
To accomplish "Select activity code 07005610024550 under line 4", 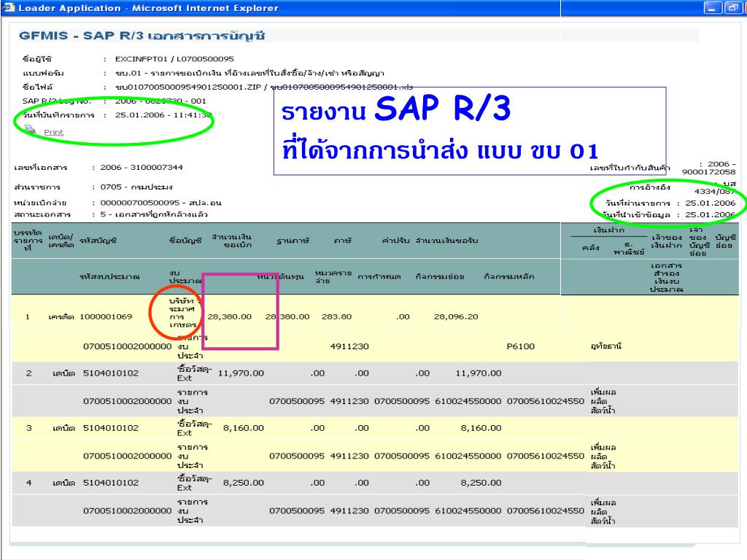I will [x=546, y=510].
